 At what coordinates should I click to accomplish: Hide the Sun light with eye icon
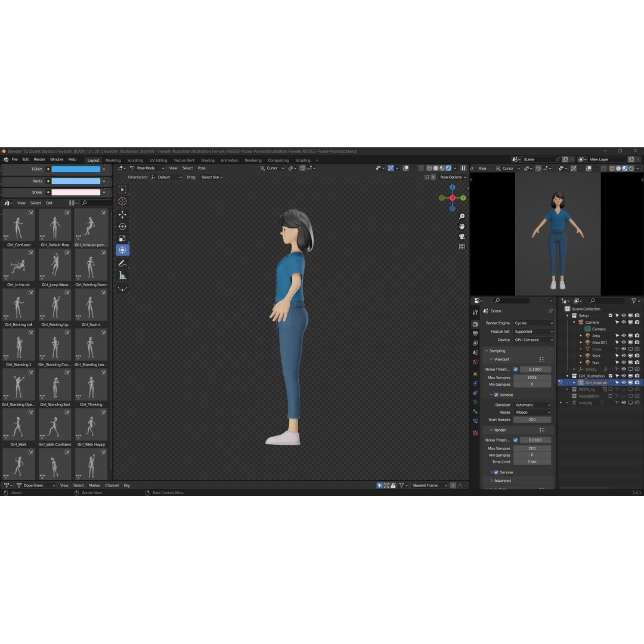pyautogui.click(x=624, y=363)
